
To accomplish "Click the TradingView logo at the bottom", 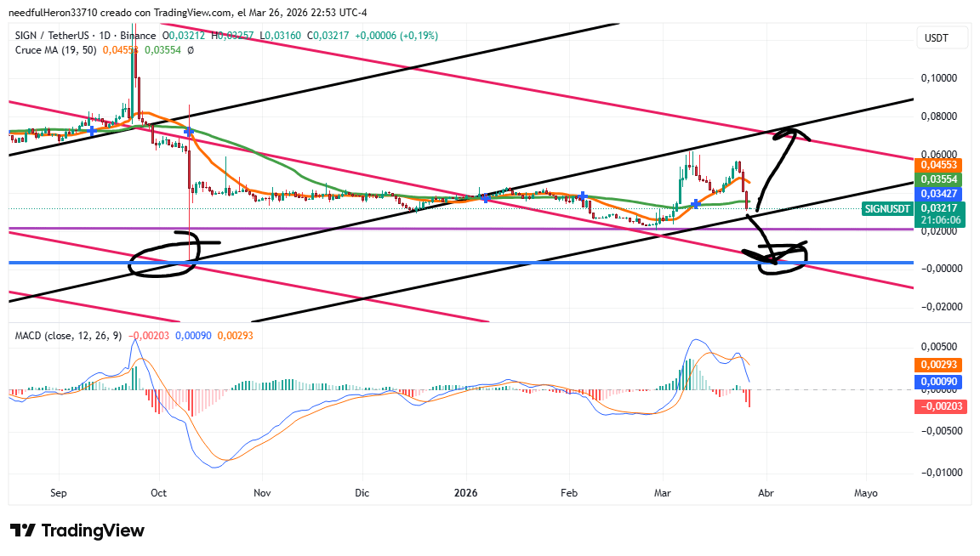I will (x=77, y=531).
